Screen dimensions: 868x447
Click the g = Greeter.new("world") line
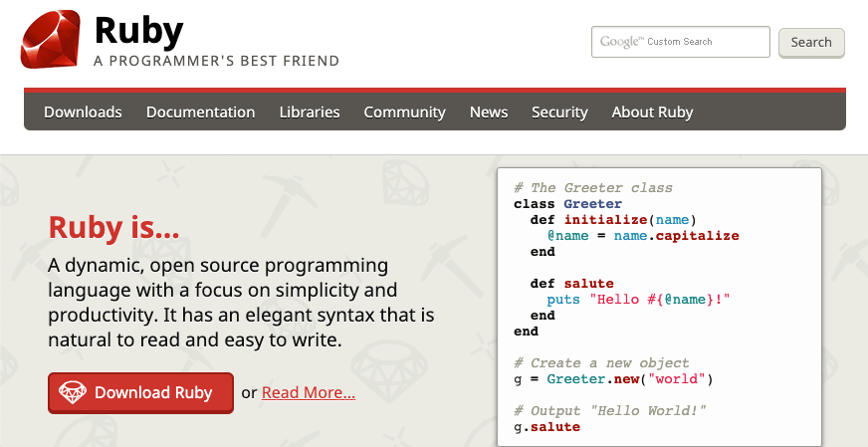tap(613, 379)
